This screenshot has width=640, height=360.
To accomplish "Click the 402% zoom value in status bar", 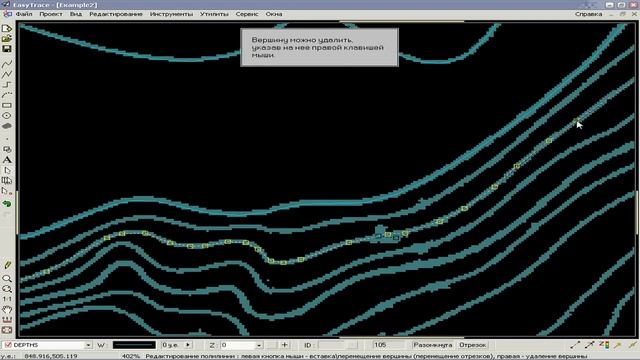I will tap(131, 356).
